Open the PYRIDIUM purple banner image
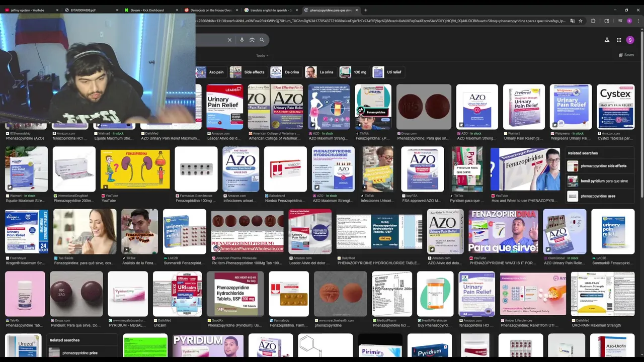The image size is (644, 362). [208, 346]
